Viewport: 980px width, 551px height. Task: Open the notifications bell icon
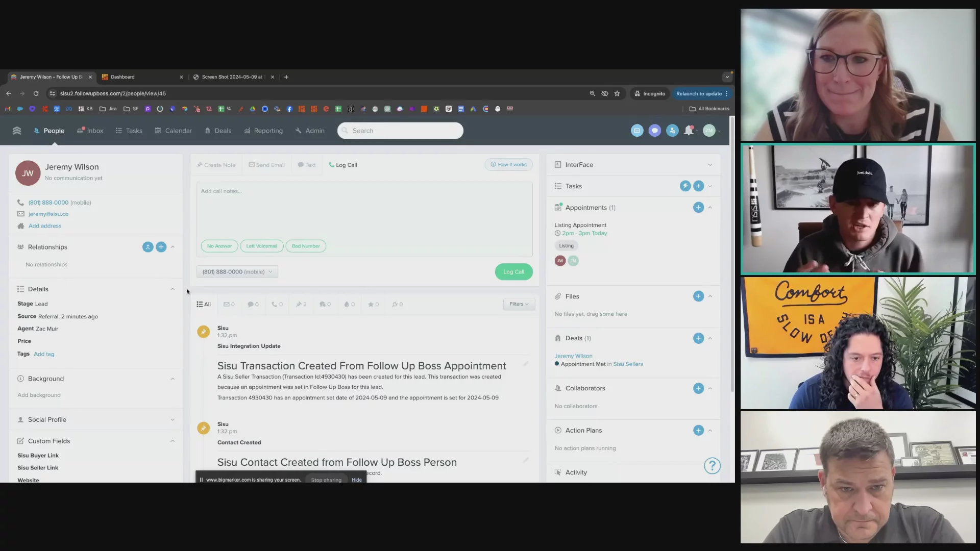(x=689, y=131)
